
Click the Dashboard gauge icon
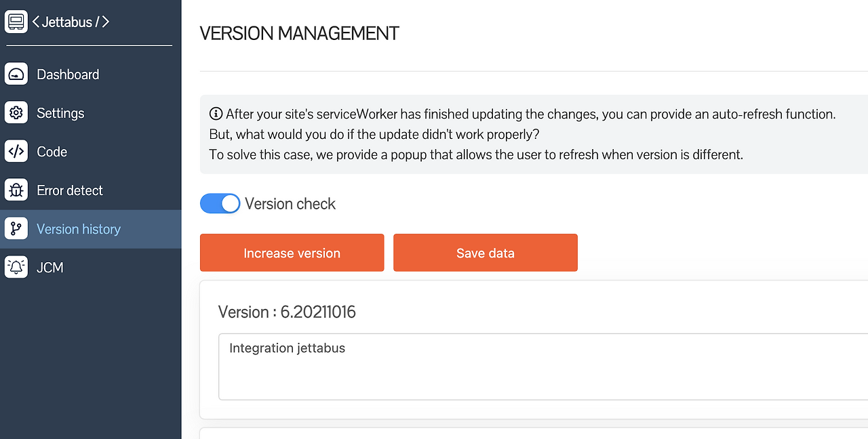[16, 74]
